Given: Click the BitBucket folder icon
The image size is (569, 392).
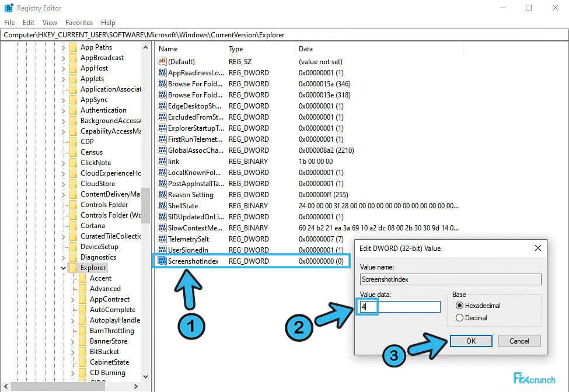Looking at the screenshot, I should 82,352.
